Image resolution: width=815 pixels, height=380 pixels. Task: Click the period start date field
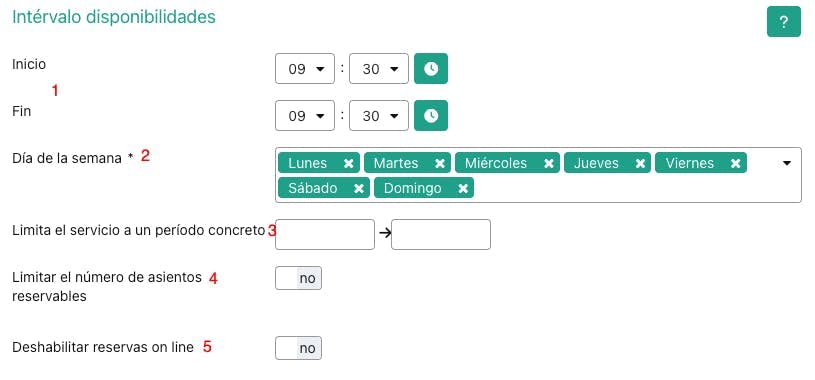pyautogui.click(x=325, y=234)
